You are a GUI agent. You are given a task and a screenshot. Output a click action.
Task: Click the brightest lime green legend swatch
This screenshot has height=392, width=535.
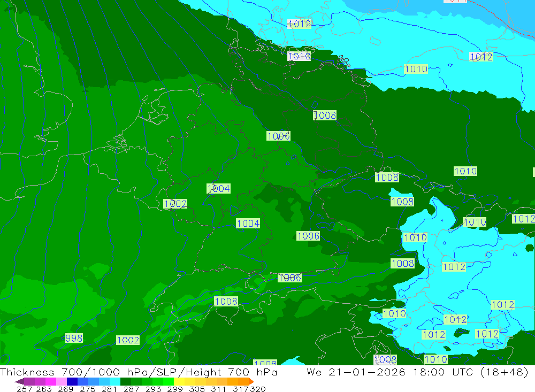pos(169,381)
